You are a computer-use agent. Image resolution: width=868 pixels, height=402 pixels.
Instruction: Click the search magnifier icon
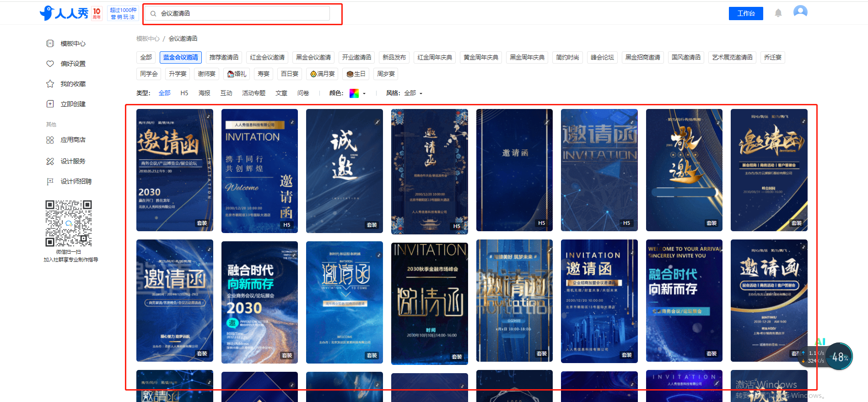(x=153, y=14)
